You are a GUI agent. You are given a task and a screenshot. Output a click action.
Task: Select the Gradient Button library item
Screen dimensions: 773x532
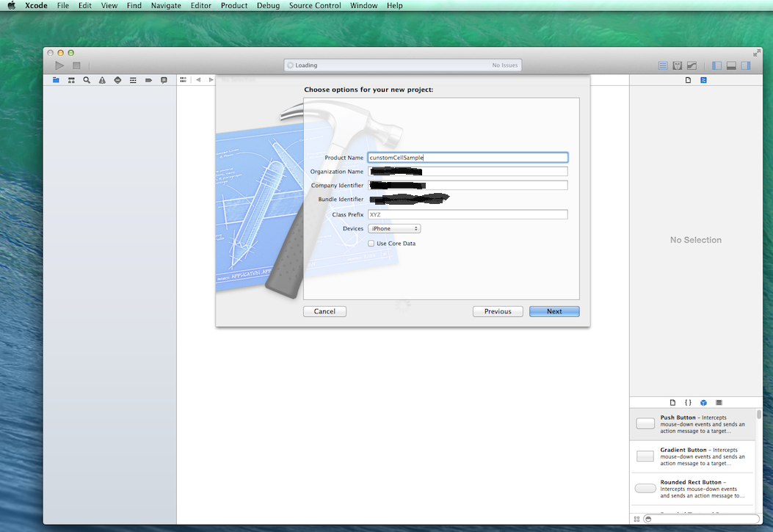[692, 456]
